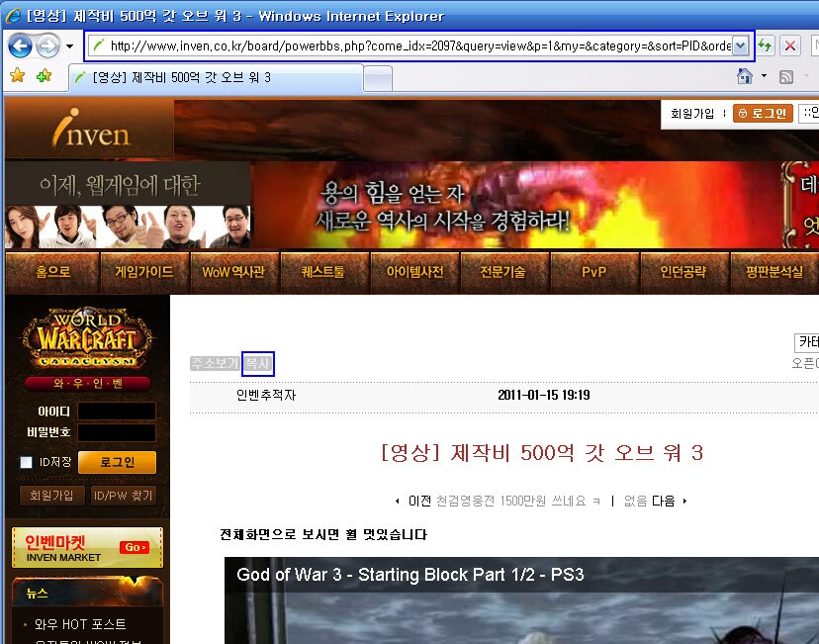
Task: Click the 와우인벤 red label
Action: (x=88, y=384)
